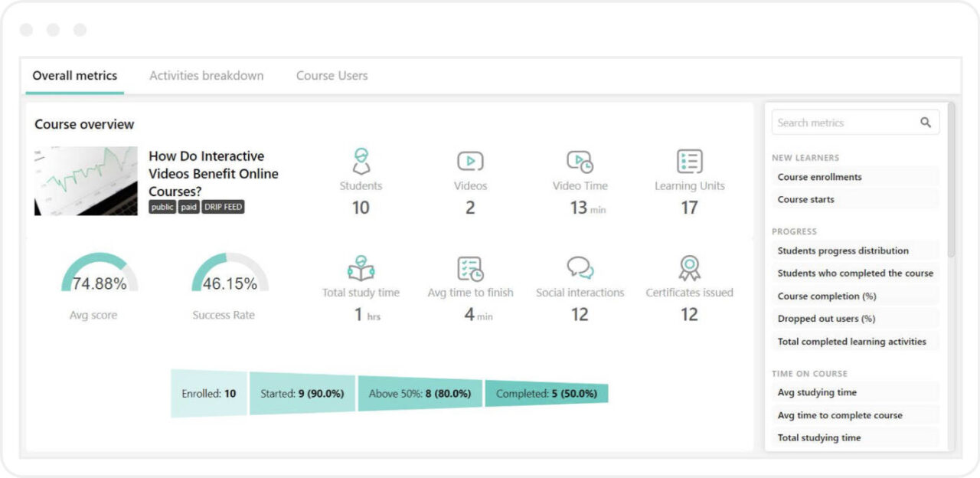Open the Course Users tab
This screenshot has width=980, height=478.
(x=332, y=75)
